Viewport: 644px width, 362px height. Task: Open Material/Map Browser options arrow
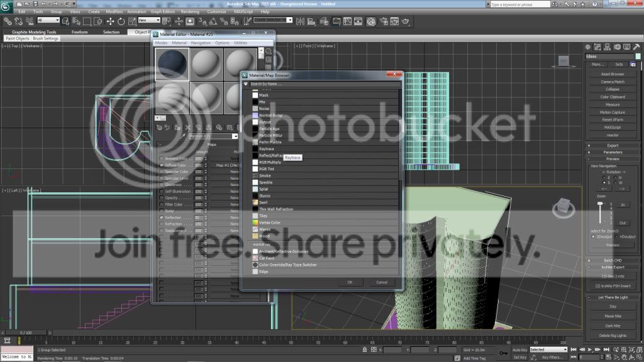pyautogui.click(x=246, y=84)
